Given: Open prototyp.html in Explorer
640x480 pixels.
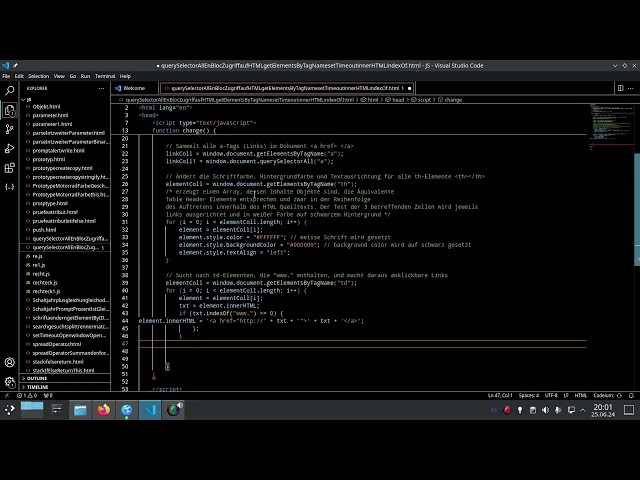Looking at the screenshot, I should click(x=49, y=159).
